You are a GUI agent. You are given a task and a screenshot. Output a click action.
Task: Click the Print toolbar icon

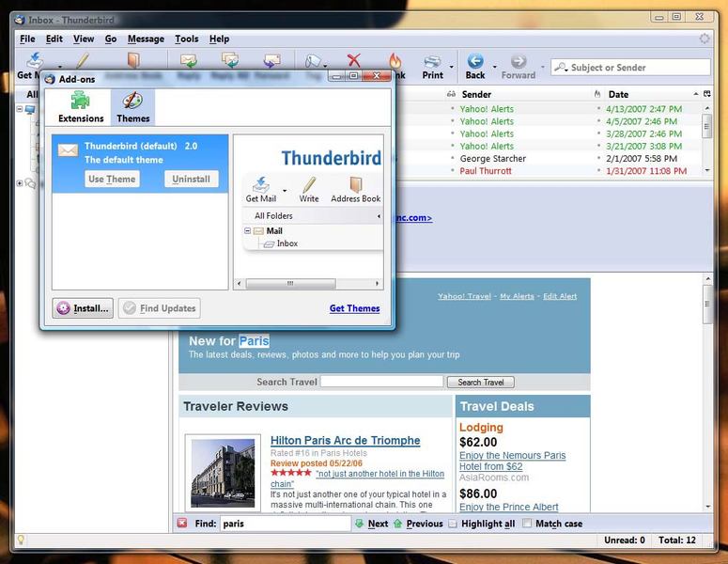pos(432,61)
